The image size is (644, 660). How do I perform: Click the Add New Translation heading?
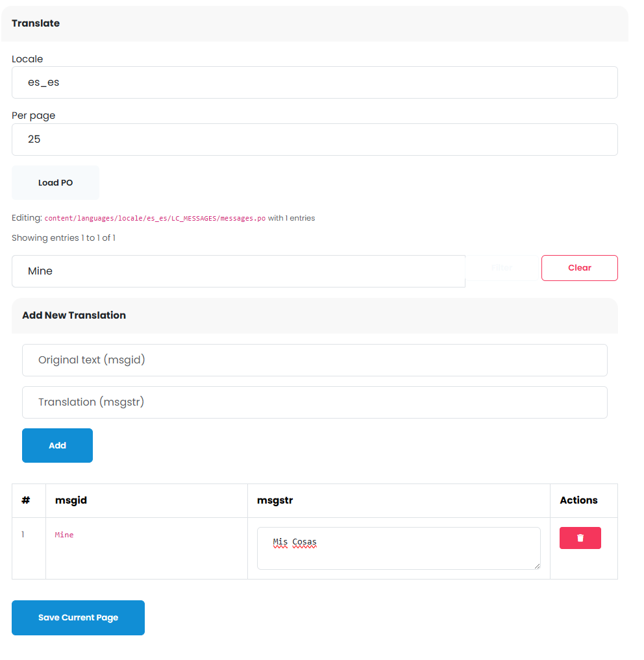pos(74,315)
